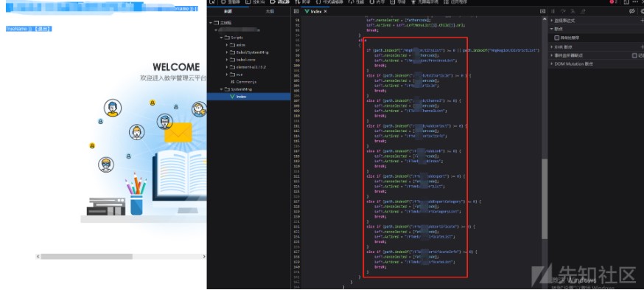This screenshot has height=290, width=644.
Task: Click the editor vertical scrollbar thumb
Action: 545,199
